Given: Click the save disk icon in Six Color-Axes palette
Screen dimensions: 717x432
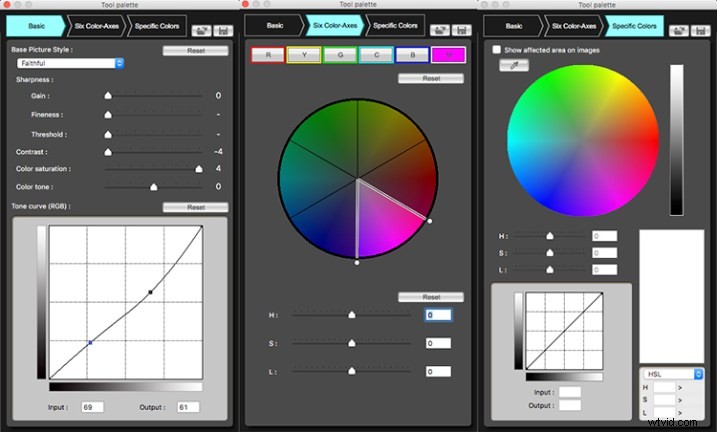Looking at the screenshot, I should click(x=462, y=30).
